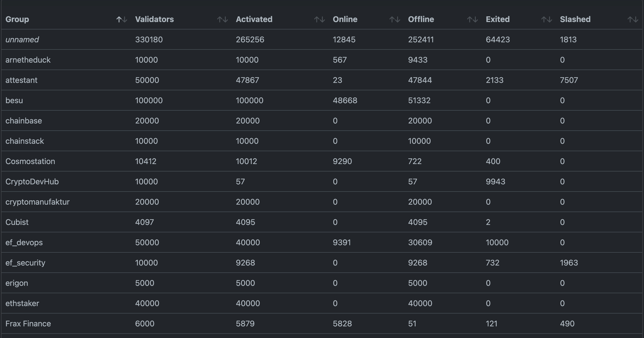
Task: Select the unnamed group row
Action: click(x=22, y=40)
